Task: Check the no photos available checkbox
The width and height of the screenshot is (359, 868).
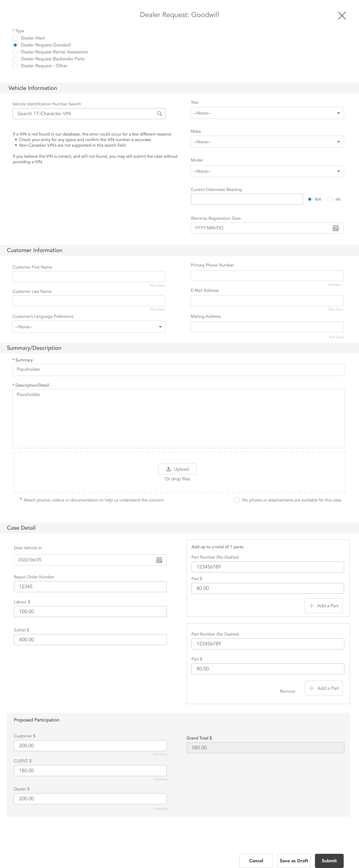Action: pos(237,500)
